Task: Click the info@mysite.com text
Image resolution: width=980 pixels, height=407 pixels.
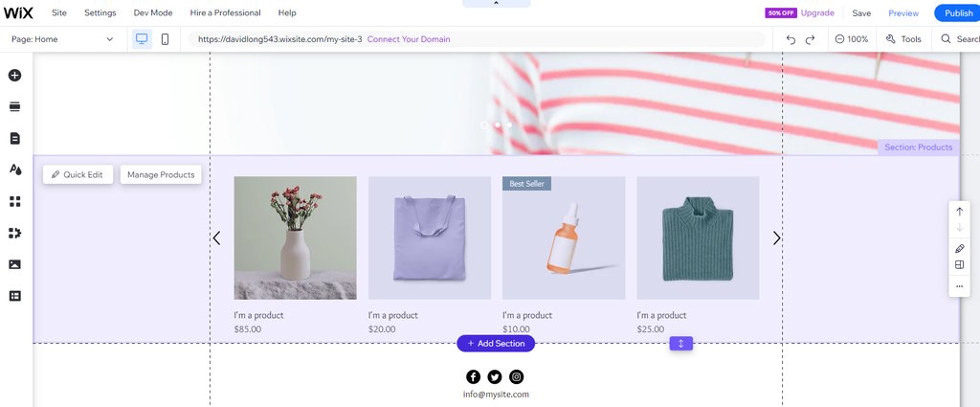Action: point(496,395)
